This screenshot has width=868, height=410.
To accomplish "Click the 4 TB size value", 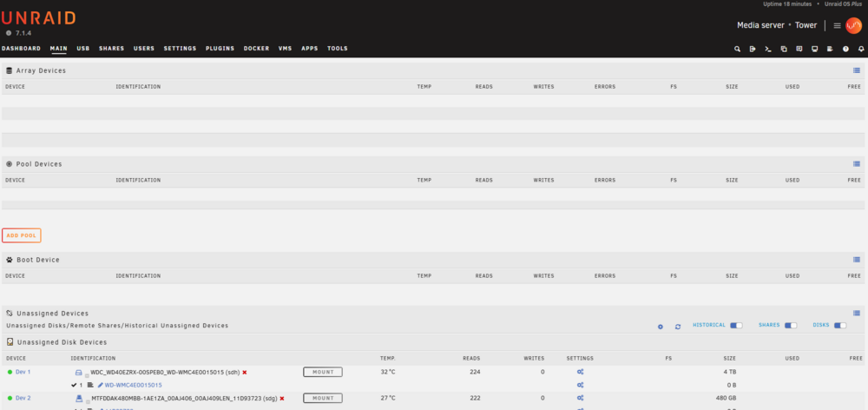I will tap(730, 372).
